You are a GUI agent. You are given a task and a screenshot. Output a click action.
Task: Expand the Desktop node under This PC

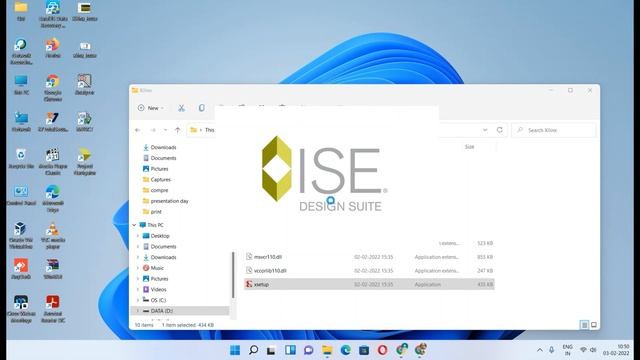[138, 236]
